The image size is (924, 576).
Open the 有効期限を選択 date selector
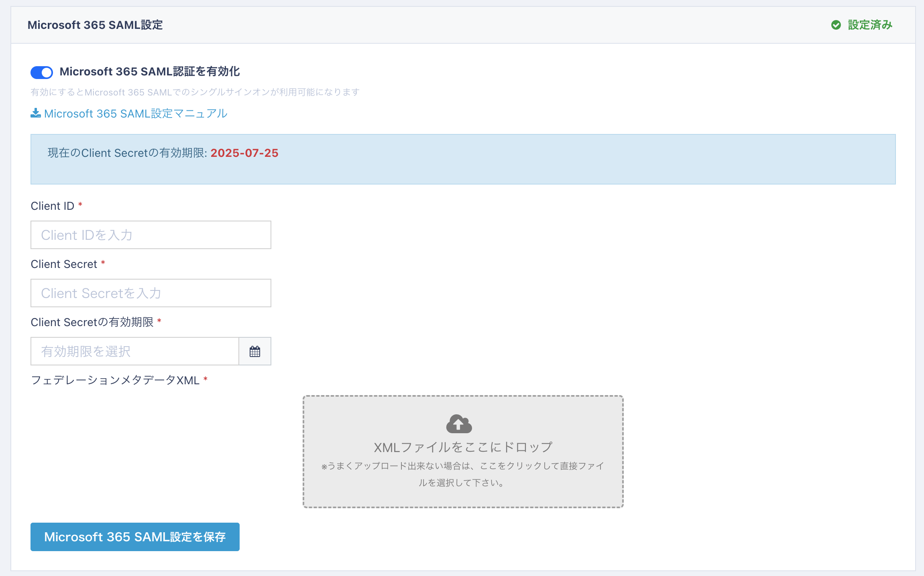pyautogui.click(x=134, y=351)
